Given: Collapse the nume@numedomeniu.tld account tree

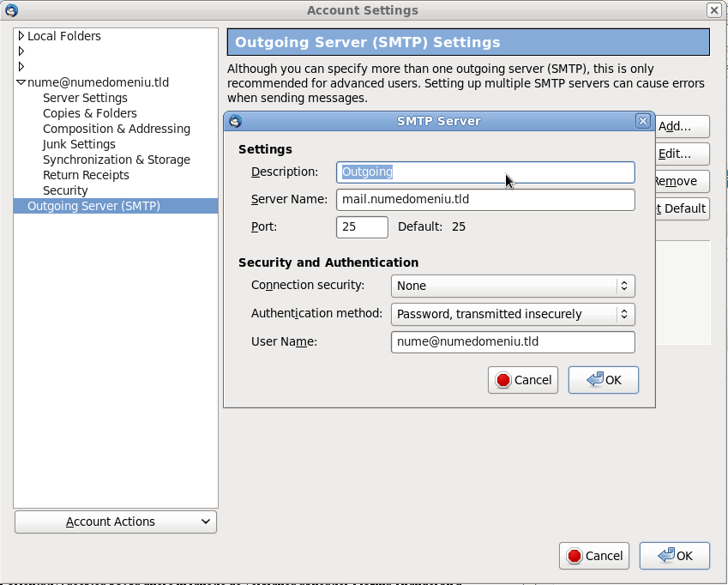Looking at the screenshot, I should [x=21, y=82].
